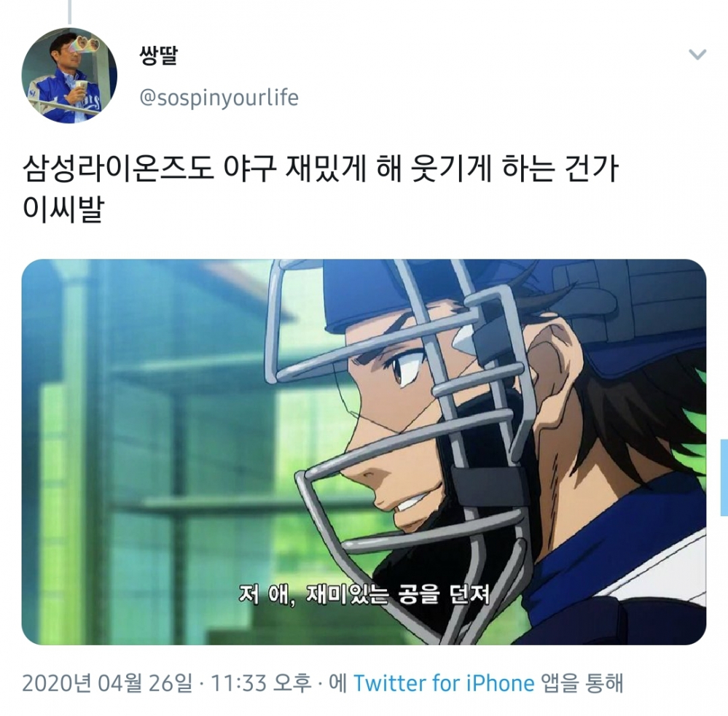This screenshot has width=728, height=716.
Task: Click the 2020년 04월 26일 date stamp
Action: [107, 683]
